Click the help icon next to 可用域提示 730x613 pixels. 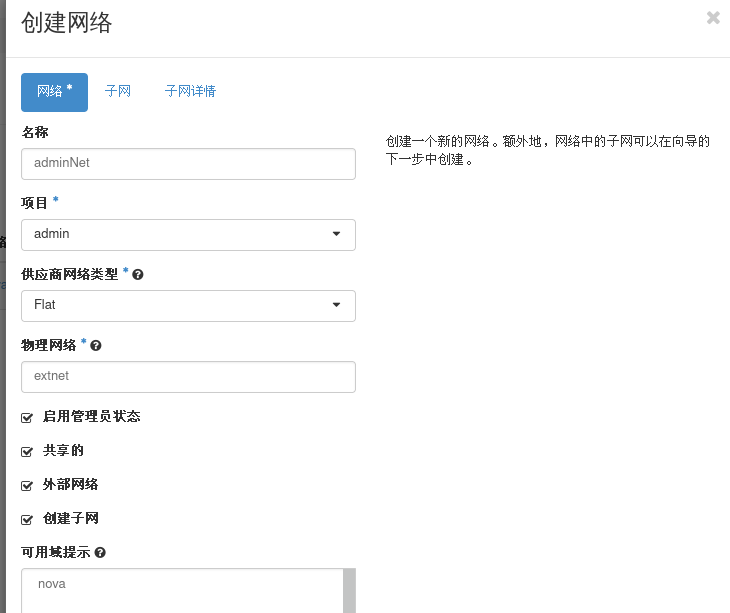point(100,552)
